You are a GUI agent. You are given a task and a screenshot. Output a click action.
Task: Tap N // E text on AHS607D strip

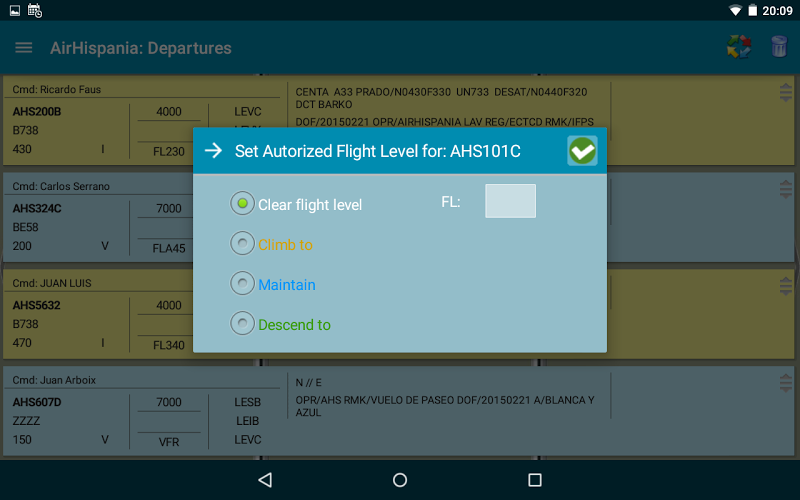[x=308, y=383]
